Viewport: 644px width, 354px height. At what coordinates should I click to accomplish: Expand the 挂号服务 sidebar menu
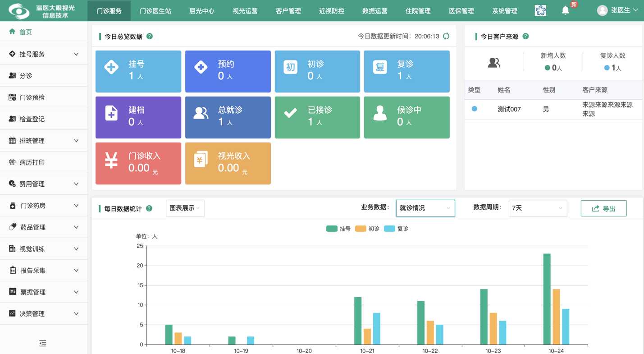click(x=44, y=54)
